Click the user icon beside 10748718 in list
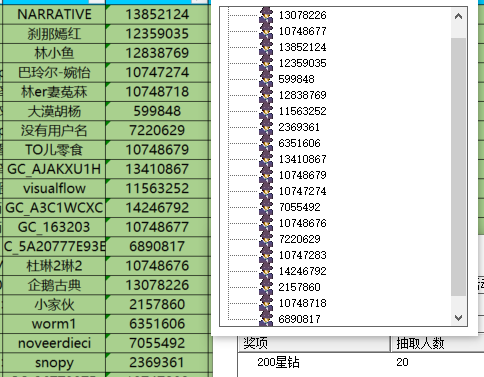 pos(266,303)
